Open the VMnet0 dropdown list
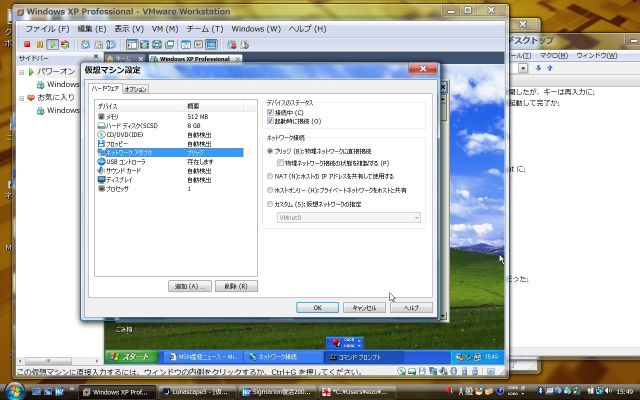Screen dimensions: 640x400 point(349,218)
